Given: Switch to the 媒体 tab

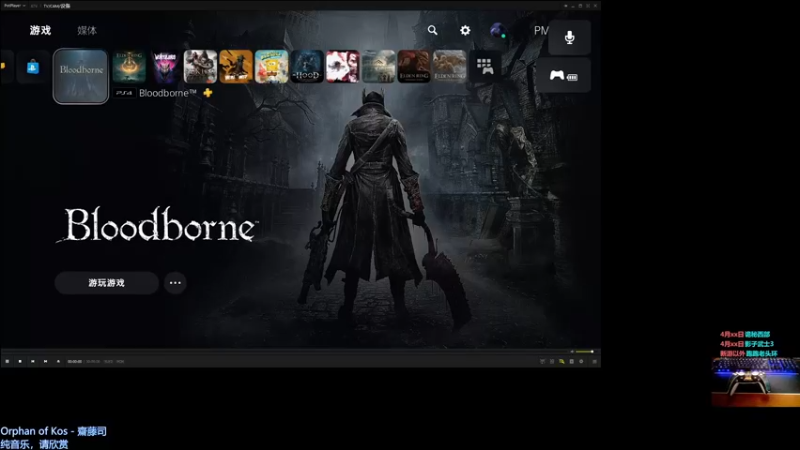Looking at the screenshot, I should [87, 31].
